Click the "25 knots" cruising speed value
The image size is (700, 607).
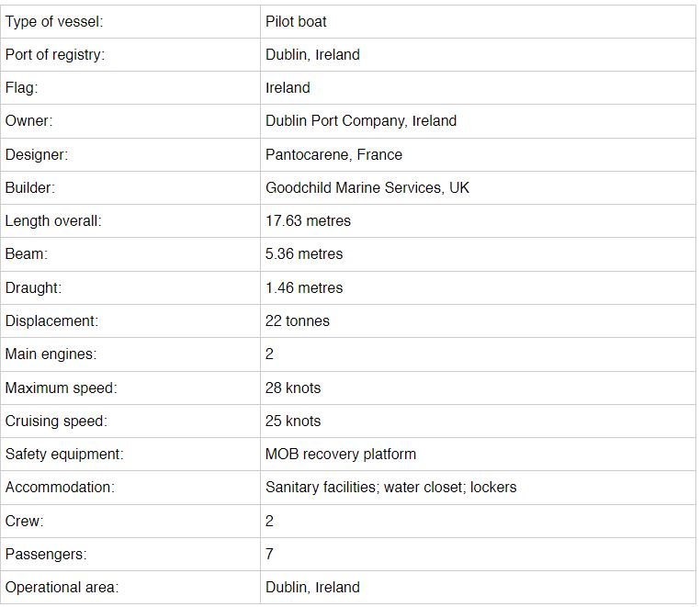click(293, 421)
